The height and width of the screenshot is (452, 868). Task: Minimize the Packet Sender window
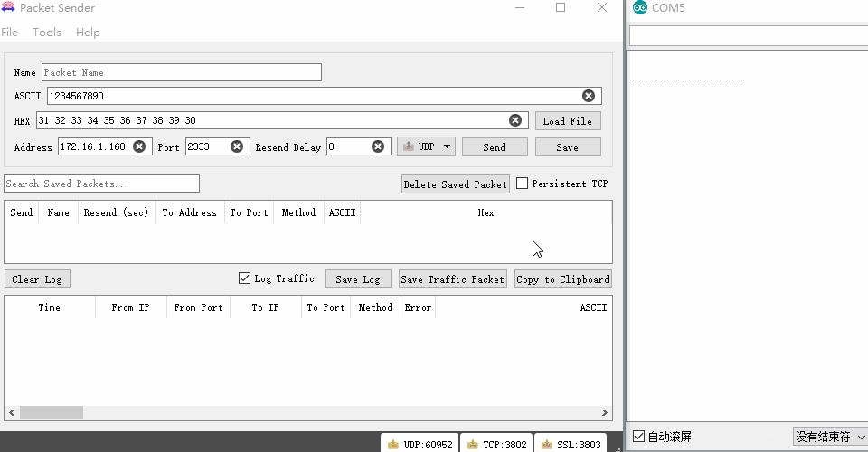[x=520, y=7]
